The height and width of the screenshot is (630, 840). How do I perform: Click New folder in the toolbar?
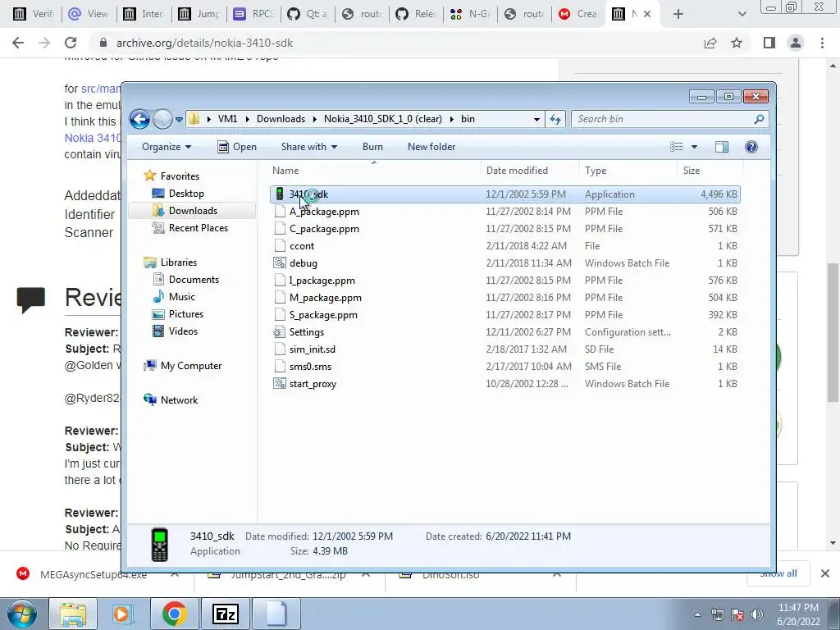[x=431, y=147]
